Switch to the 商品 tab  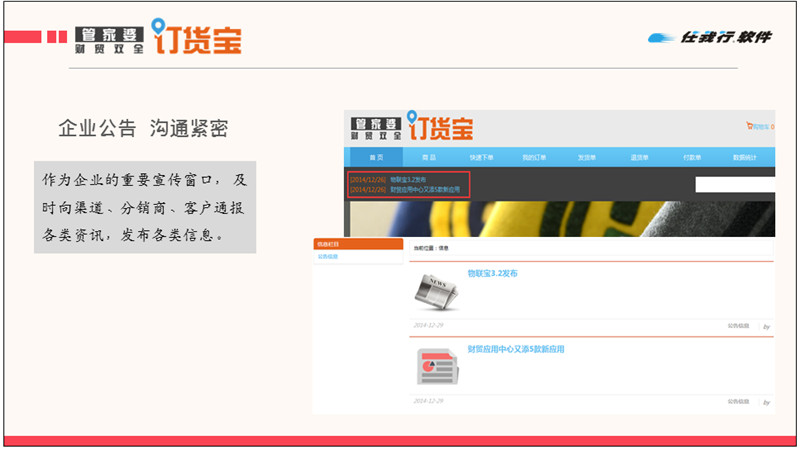click(428, 158)
